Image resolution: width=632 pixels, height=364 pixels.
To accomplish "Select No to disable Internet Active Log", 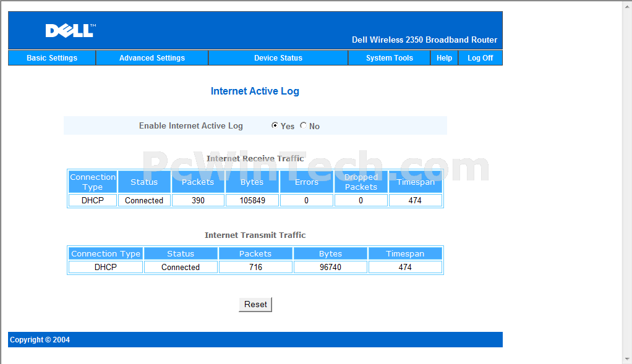I will pyautogui.click(x=303, y=125).
